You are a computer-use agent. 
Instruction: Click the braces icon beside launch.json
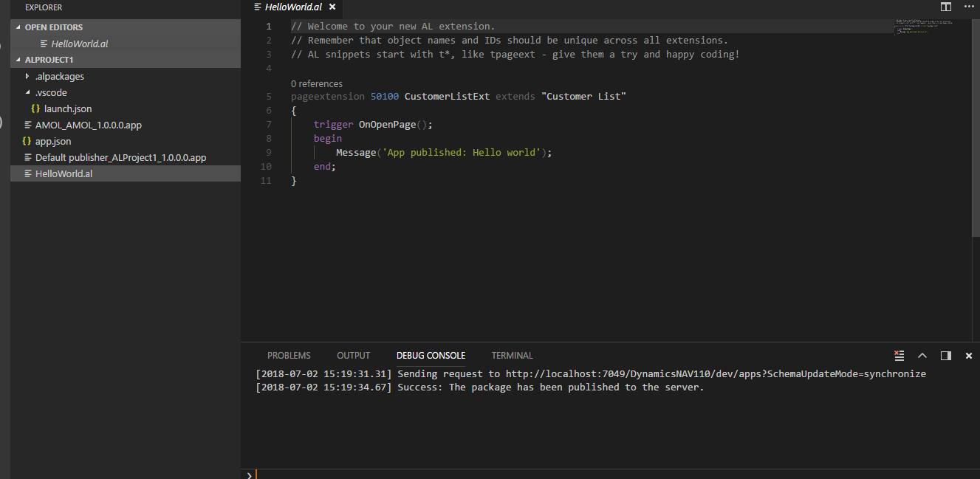pyautogui.click(x=35, y=108)
